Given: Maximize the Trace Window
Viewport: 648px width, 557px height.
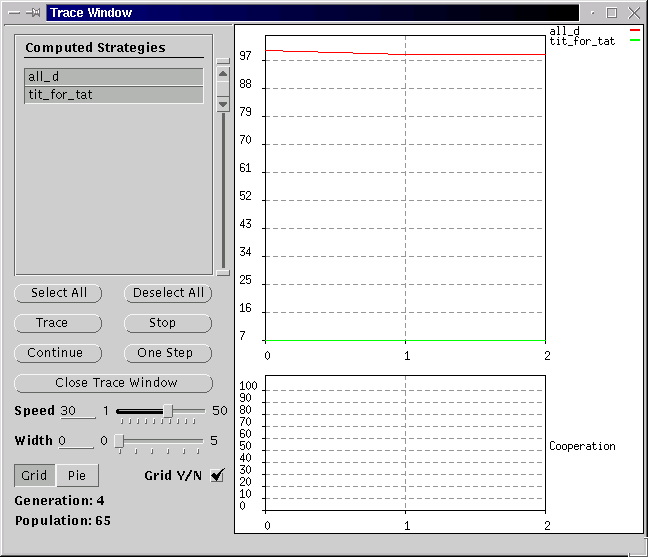Looking at the screenshot, I should [612, 13].
